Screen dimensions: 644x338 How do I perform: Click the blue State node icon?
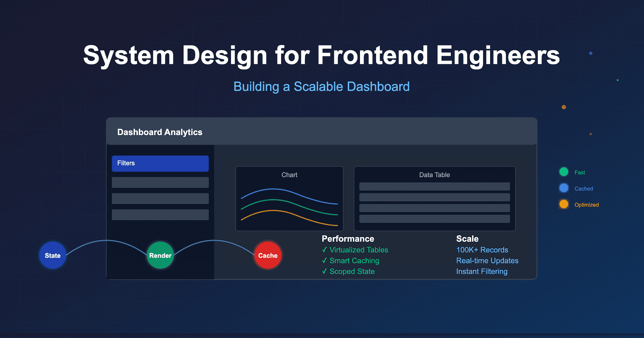point(52,255)
